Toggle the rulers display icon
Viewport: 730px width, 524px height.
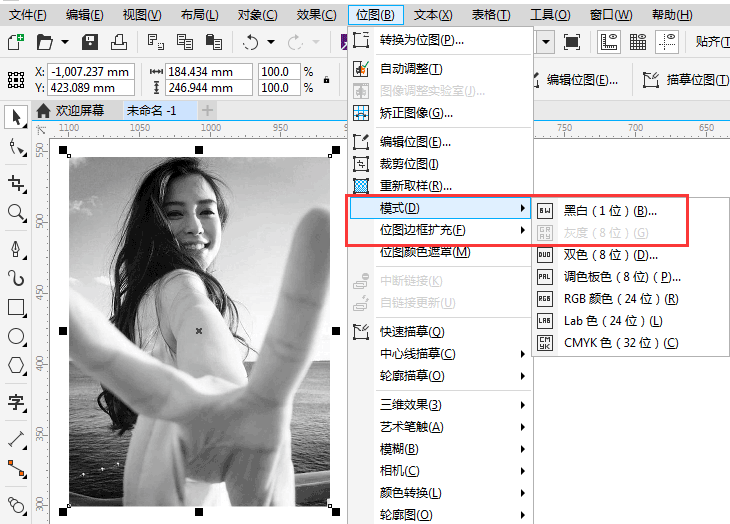tap(609, 42)
